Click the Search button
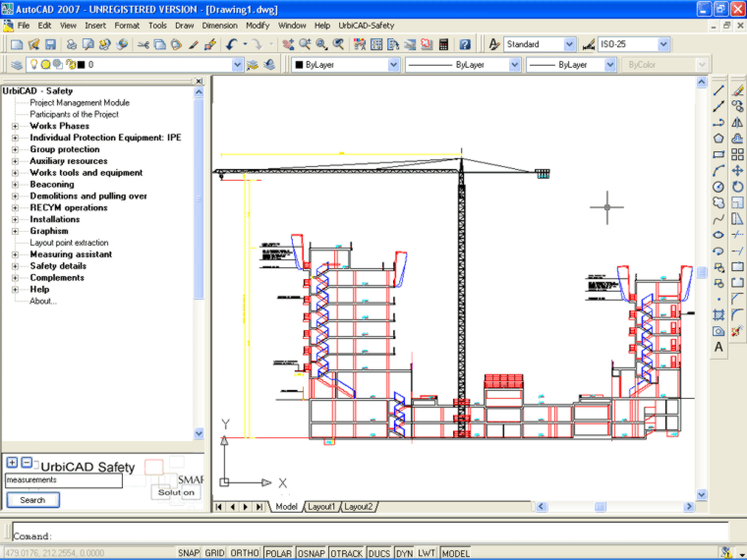 (x=32, y=500)
